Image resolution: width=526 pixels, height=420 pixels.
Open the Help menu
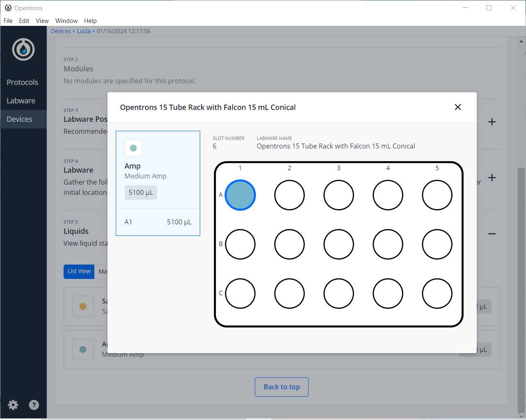coord(90,21)
